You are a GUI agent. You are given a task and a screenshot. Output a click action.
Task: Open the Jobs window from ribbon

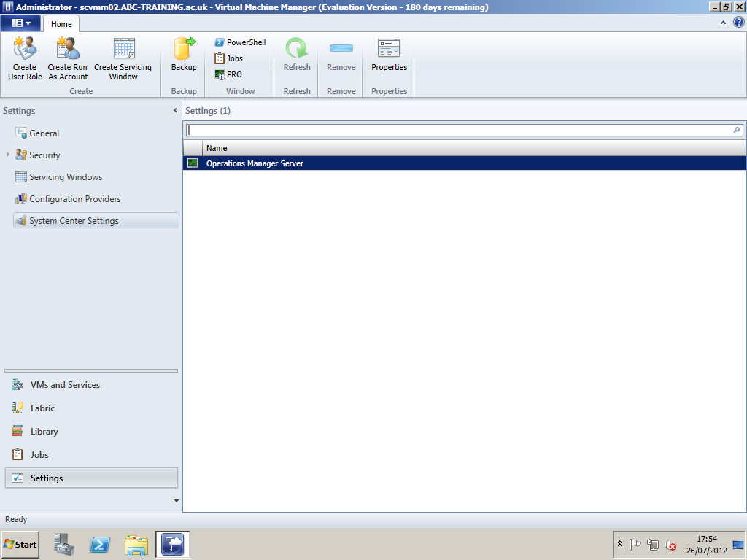(x=228, y=58)
